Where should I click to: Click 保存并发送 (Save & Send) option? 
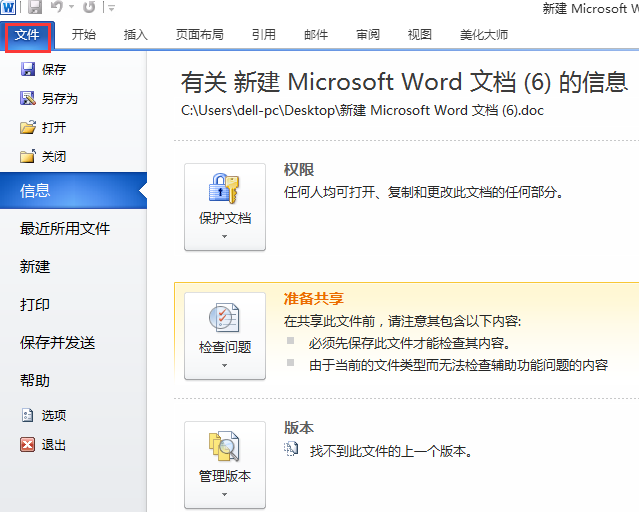pos(58,343)
